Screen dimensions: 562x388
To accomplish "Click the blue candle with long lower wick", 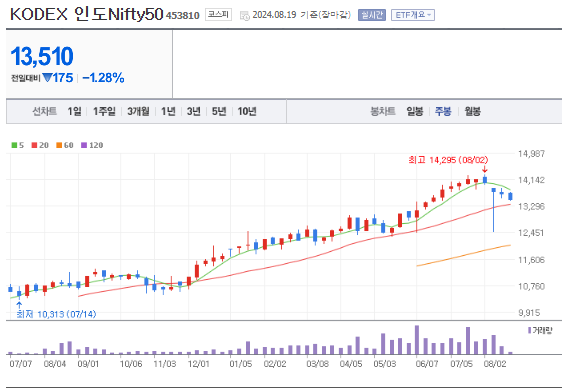I will click(494, 210).
